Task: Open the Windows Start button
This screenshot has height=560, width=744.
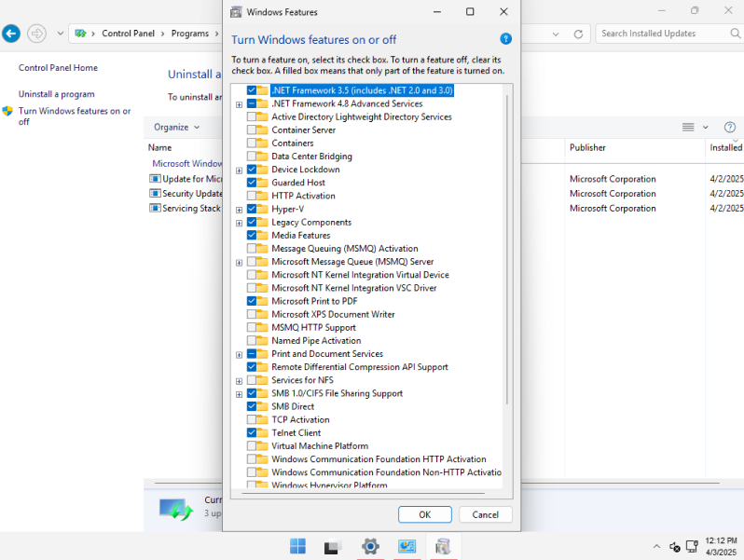Action: 297,546
